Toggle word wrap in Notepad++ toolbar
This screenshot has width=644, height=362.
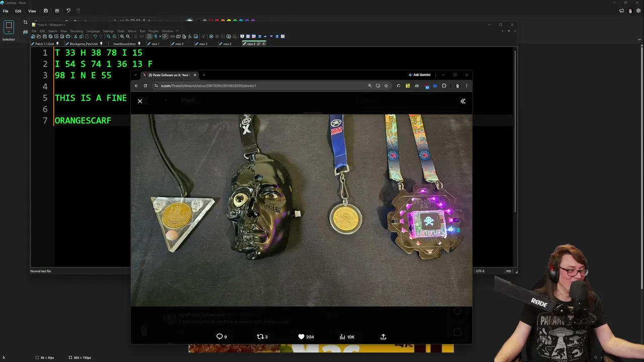pos(149,36)
